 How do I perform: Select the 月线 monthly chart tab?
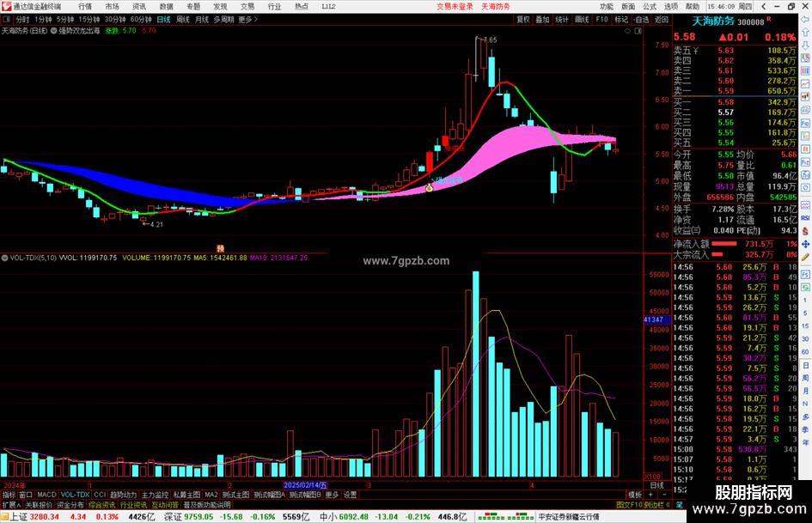tap(201, 19)
